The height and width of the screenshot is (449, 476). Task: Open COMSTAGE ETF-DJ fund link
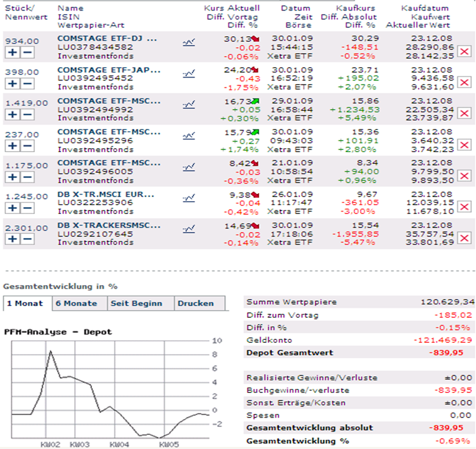click(x=107, y=38)
